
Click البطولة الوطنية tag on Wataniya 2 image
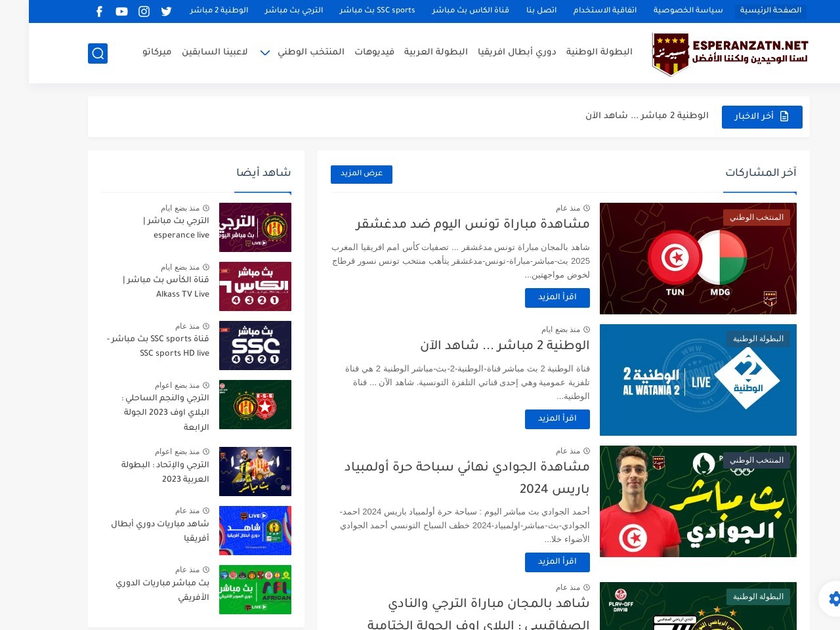758,339
